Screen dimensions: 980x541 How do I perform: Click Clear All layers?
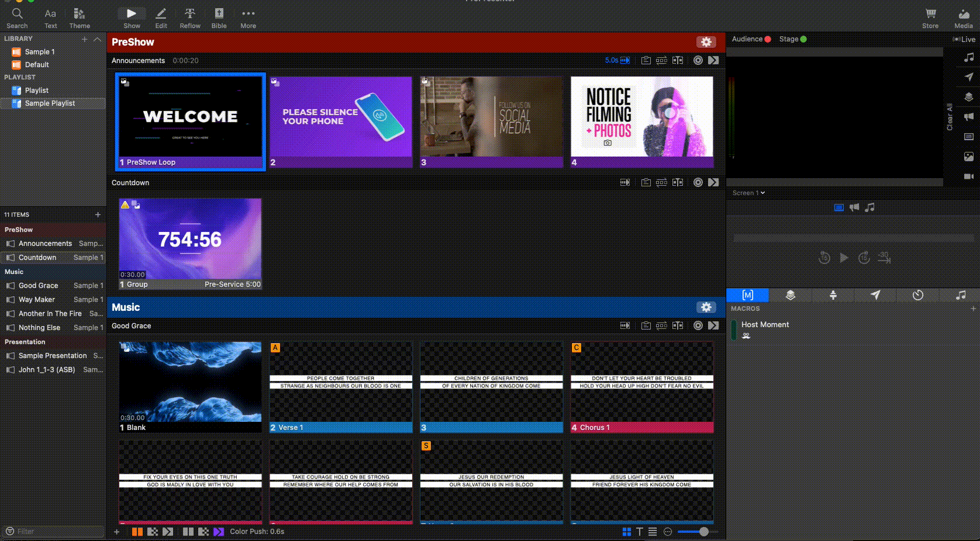(x=950, y=117)
